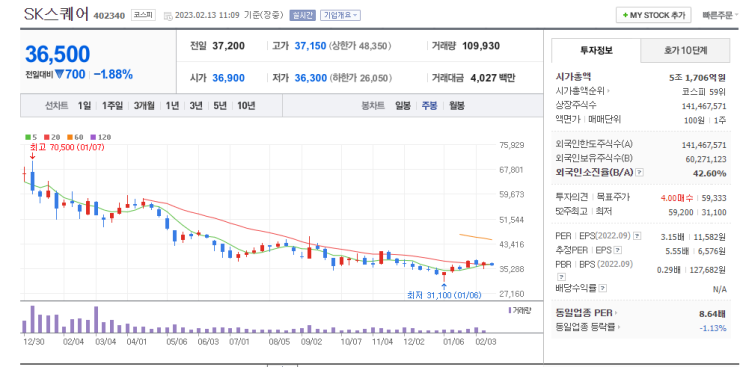
Task: Click the 4.00매수 investment opinion value
Action: coord(677,197)
